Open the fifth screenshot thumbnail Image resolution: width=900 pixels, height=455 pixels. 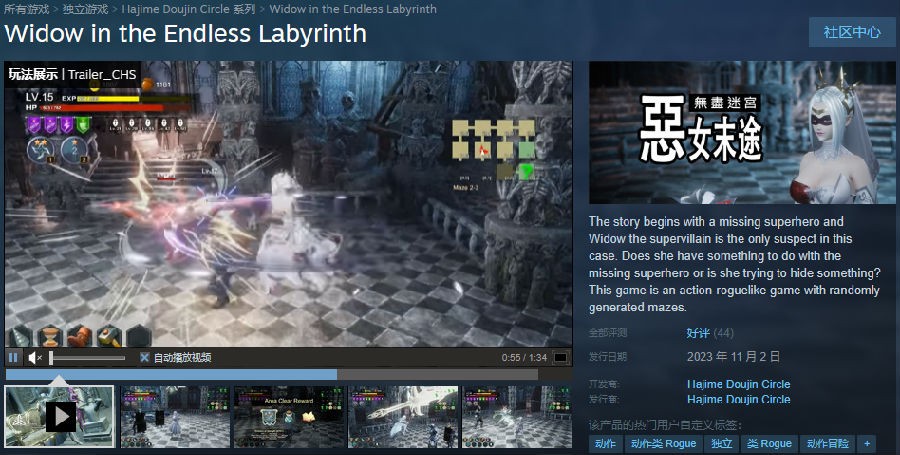(x=517, y=417)
